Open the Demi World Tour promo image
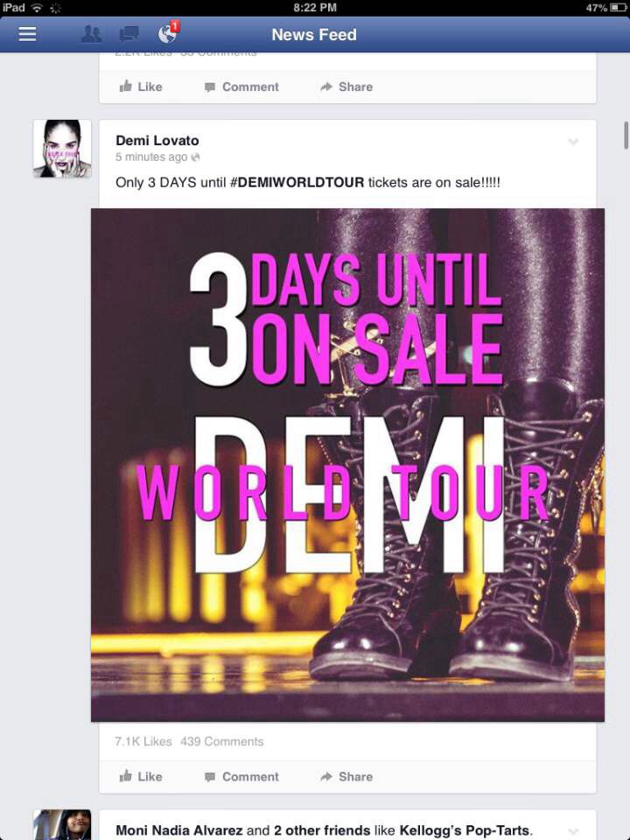 pos(347,465)
